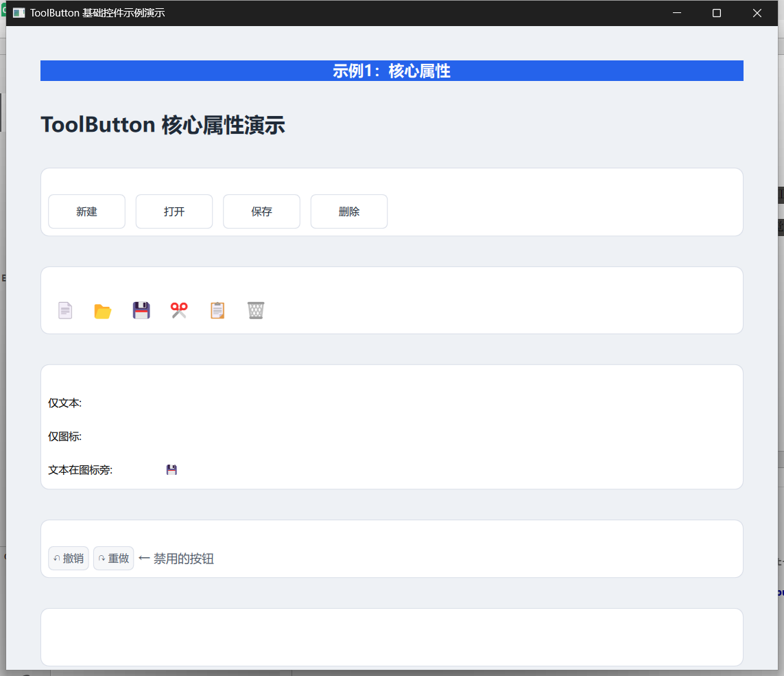The image size is (784, 676).
Task: Click the floppy disk save icon
Action: [x=141, y=310]
